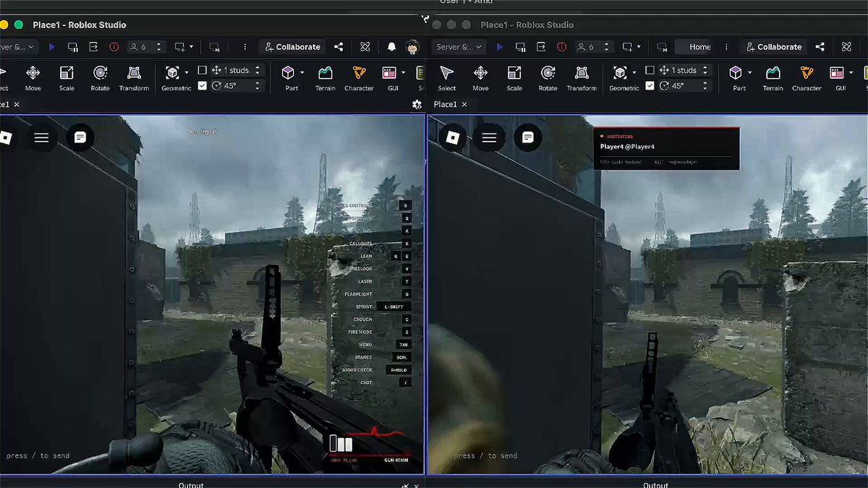
Task: Select the Transform tool in left Studio window
Action: (x=134, y=78)
